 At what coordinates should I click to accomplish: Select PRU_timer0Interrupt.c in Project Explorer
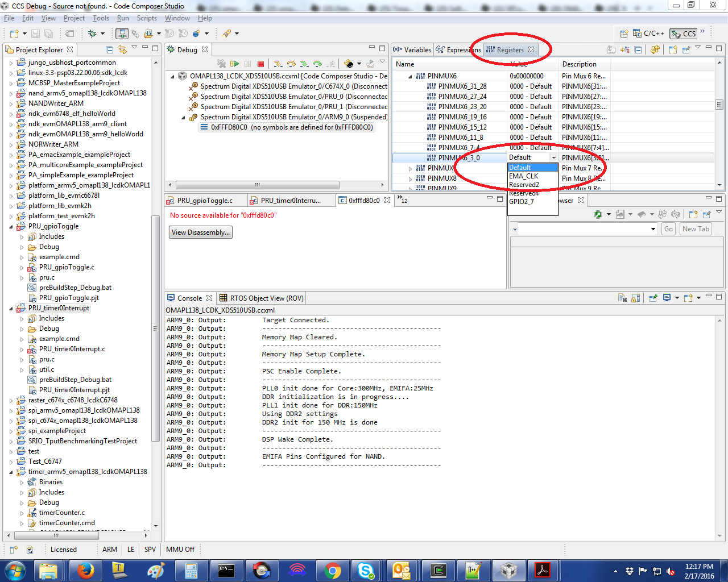[72, 349]
